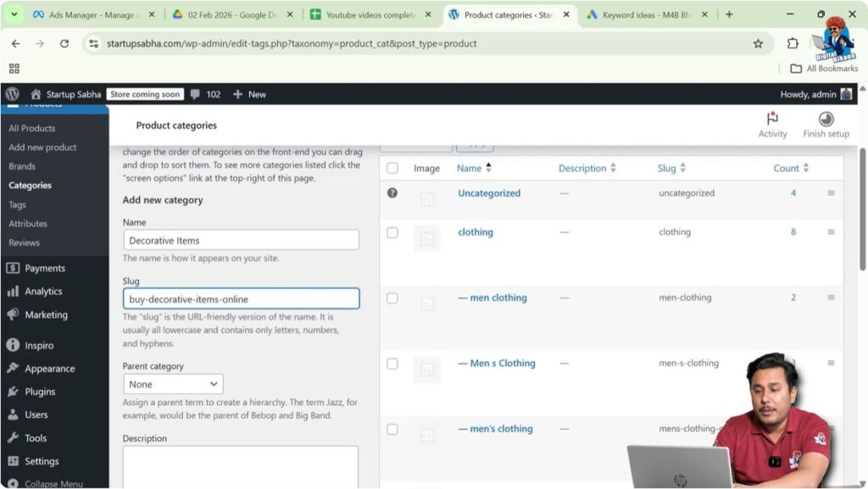This screenshot has height=489, width=868.
Task: Open the Parent category dropdown
Action: point(173,384)
